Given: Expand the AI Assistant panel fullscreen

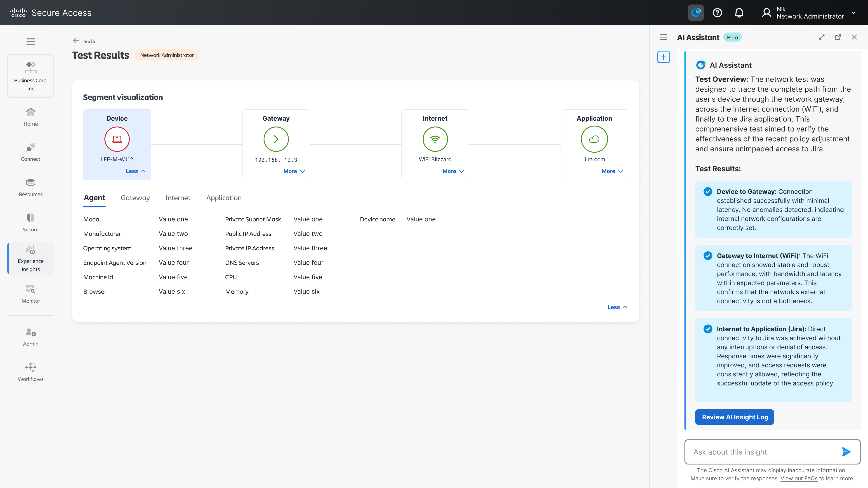Looking at the screenshot, I should 822,37.
